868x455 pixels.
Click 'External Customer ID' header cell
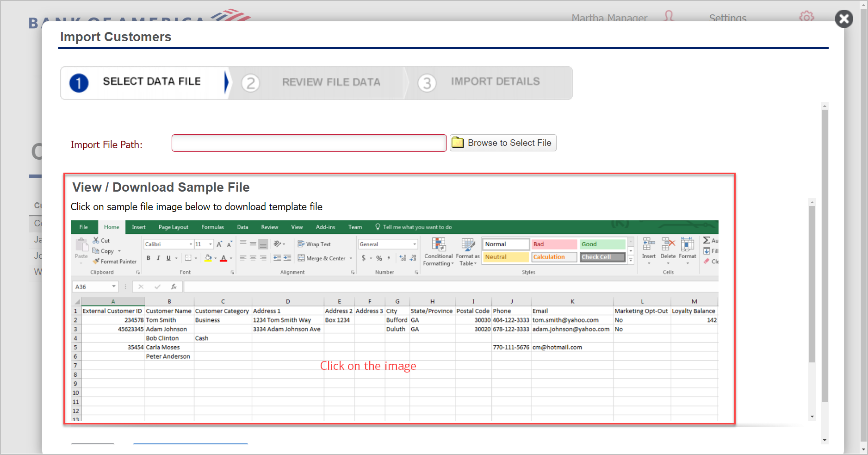coord(113,311)
